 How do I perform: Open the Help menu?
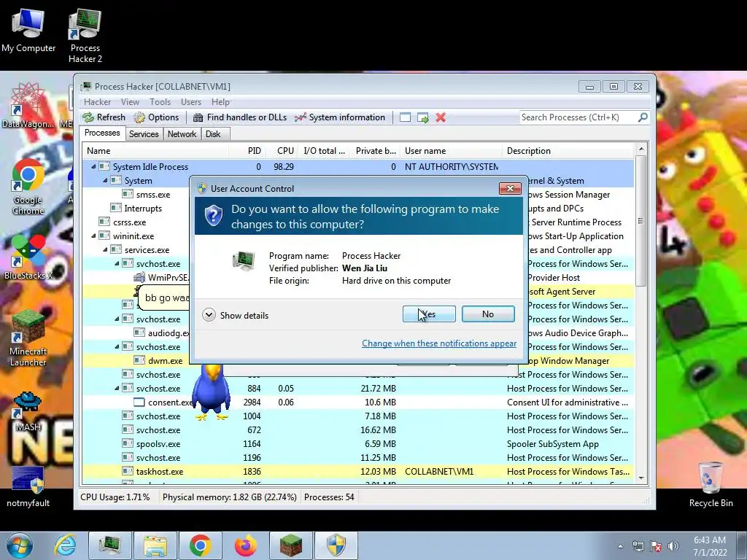pos(220,102)
